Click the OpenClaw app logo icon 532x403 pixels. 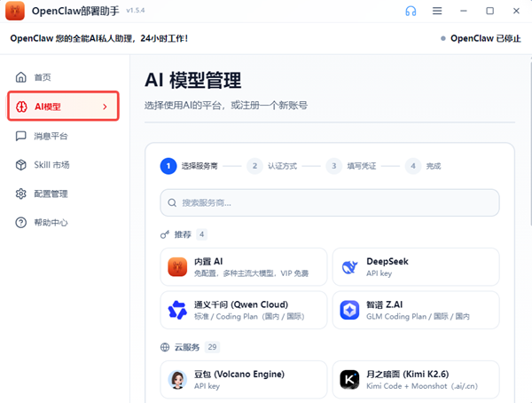coord(15,11)
